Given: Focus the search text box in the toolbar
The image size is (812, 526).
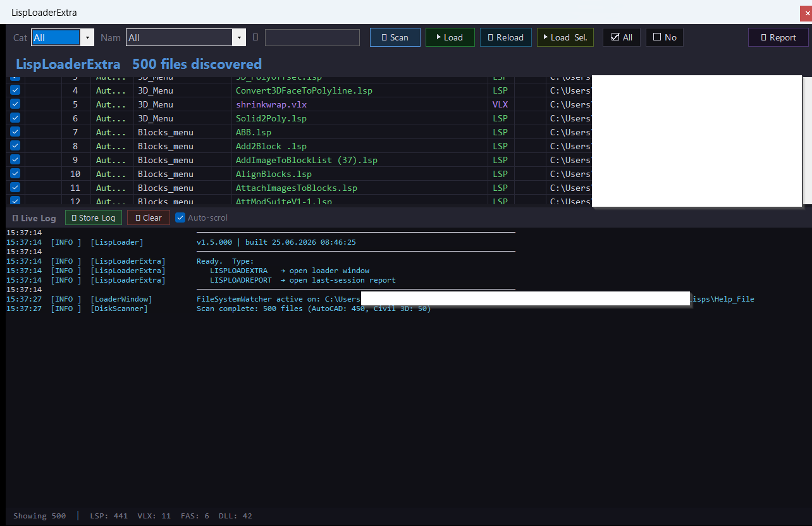Looking at the screenshot, I should click(312, 38).
